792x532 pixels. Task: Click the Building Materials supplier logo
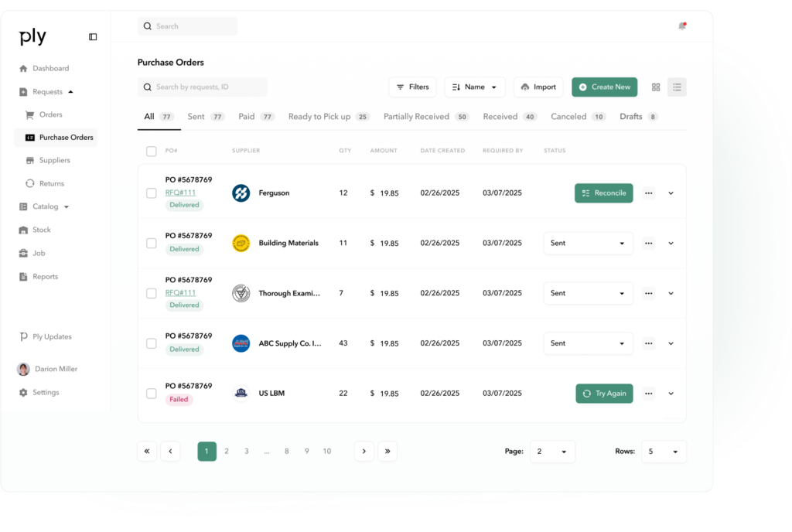(241, 244)
